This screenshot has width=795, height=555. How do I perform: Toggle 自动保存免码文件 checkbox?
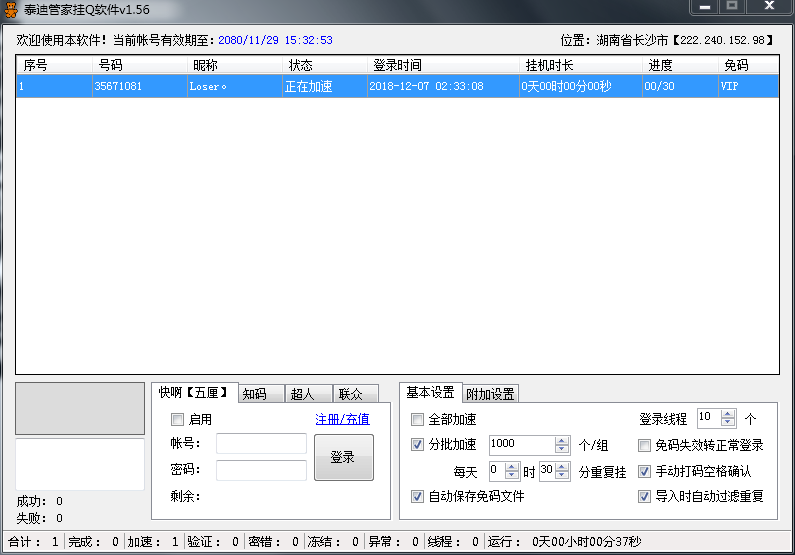click(418, 496)
